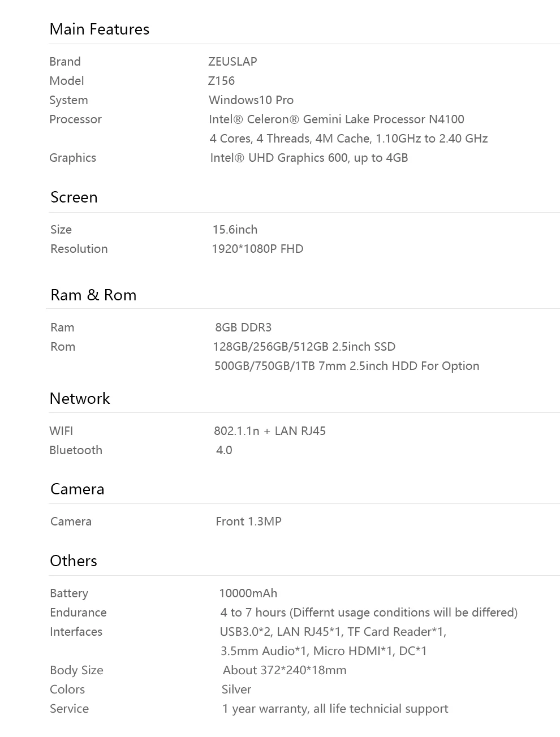The height and width of the screenshot is (737, 560).
Task: Click the Screen section heading
Action: pyautogui.click(x=74, y=197)
